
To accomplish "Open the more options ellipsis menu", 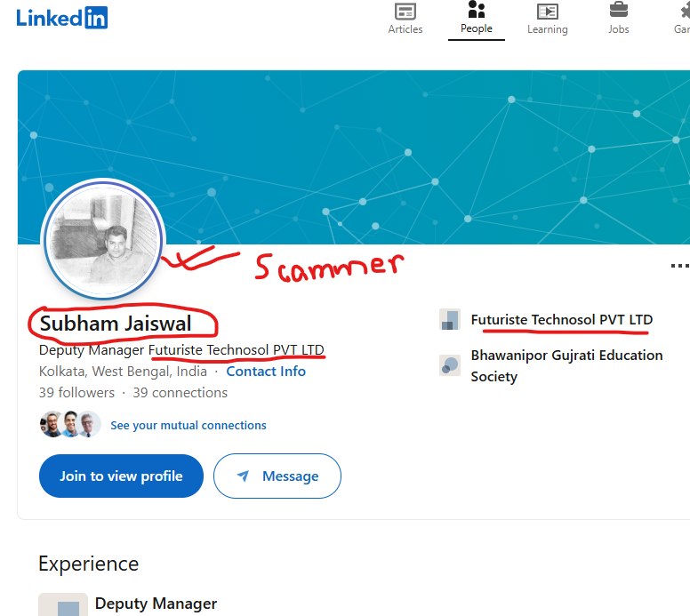I will 680,266.
